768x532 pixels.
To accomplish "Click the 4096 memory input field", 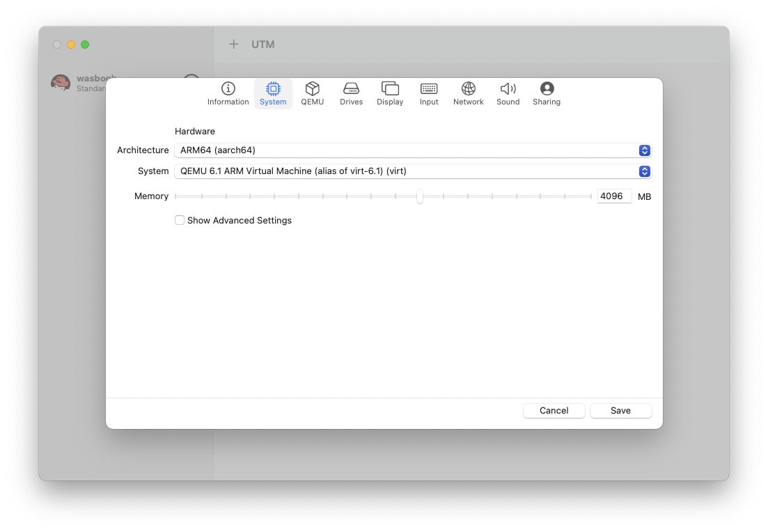I will [x=614, y=196].
